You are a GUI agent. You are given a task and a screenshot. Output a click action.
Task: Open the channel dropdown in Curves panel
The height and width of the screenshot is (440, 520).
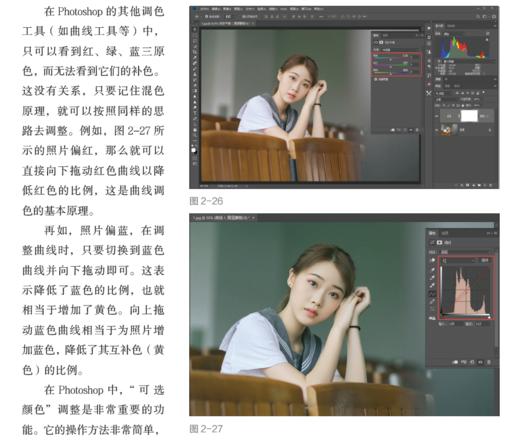tap(460, 260)
